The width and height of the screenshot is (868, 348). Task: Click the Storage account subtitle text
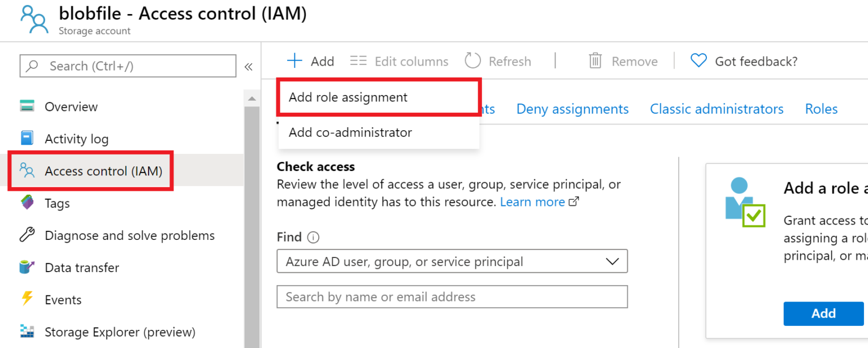pyautogui.click(x=94, y=31)
